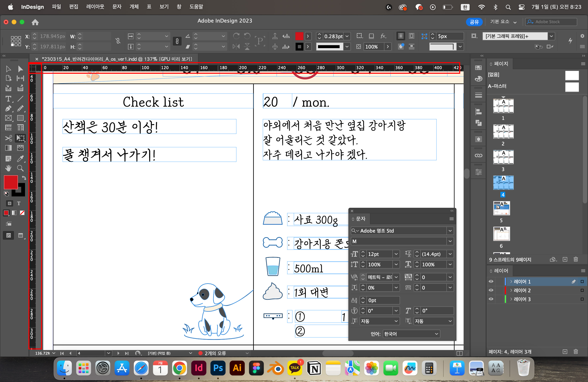
Task: Go to the previous page
Action: click(71, 353)
